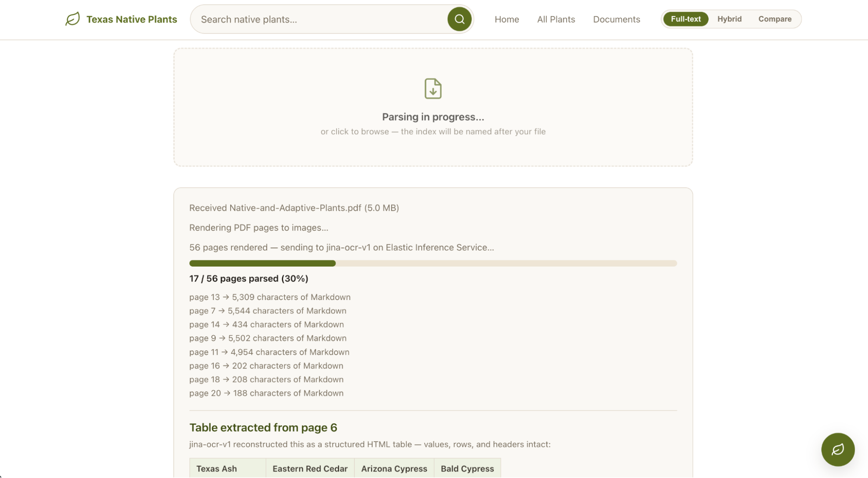Select the page 9 log entry
868x478 pixels.
point(268,338)
